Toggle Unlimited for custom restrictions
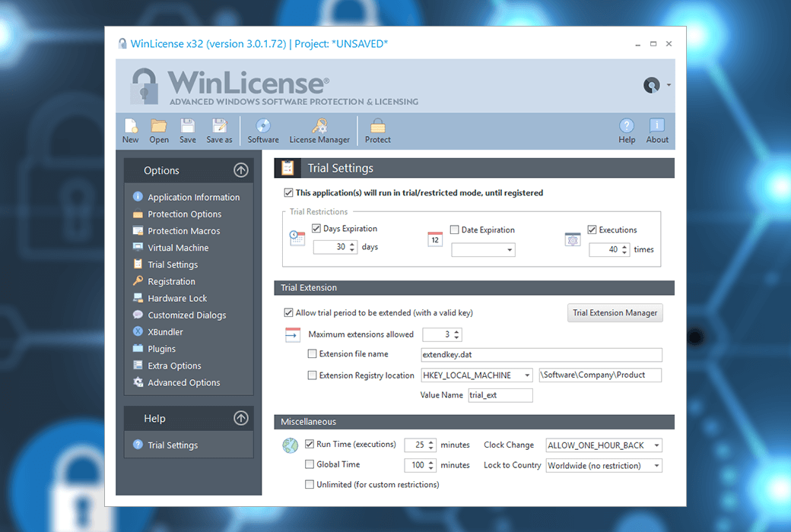The height and width of the screenshot is (532, 791). coord(309,484)
